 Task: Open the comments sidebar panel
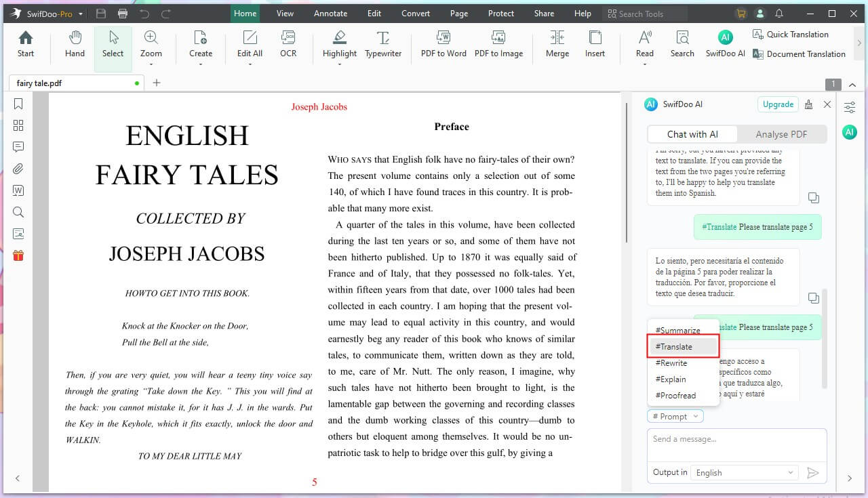click(18, 147)
